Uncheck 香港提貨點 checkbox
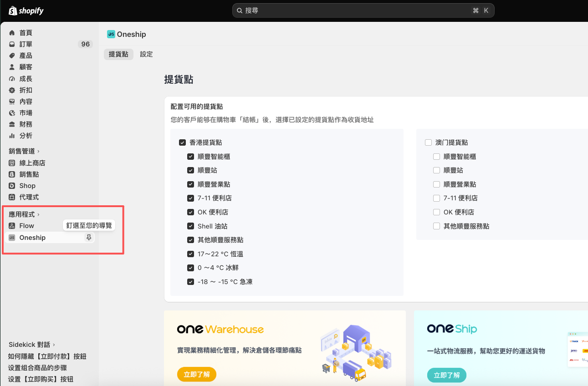 [183, 142]
